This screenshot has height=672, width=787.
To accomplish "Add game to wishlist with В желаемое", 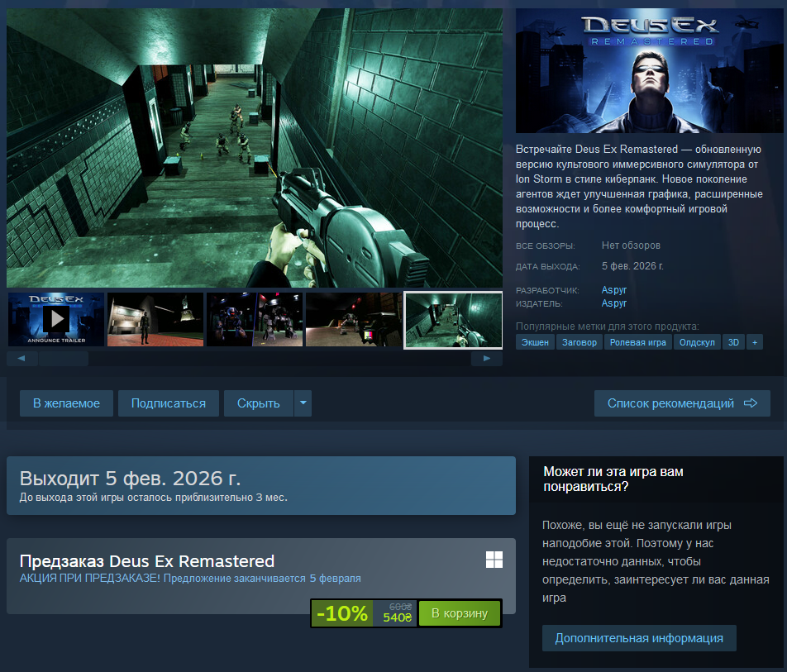I will [66, 403].
